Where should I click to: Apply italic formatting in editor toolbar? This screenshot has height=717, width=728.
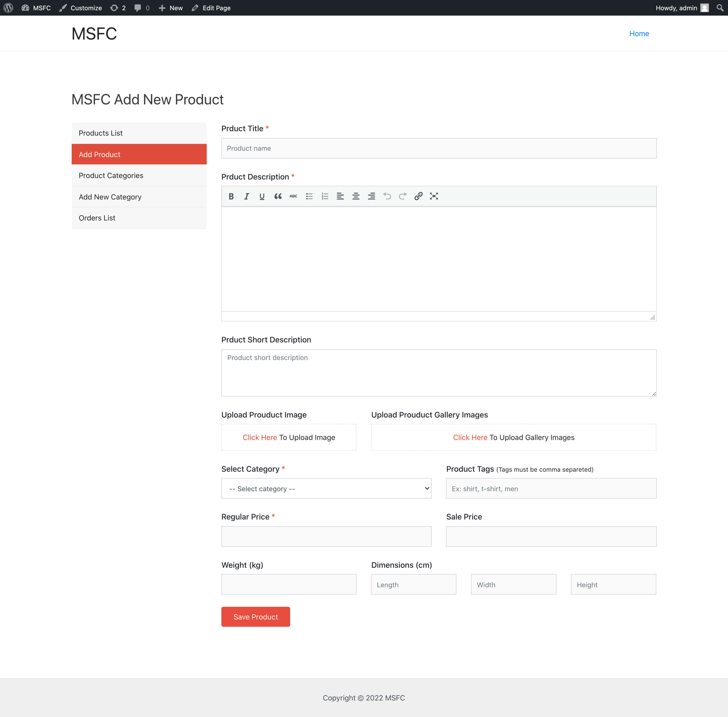246,196
